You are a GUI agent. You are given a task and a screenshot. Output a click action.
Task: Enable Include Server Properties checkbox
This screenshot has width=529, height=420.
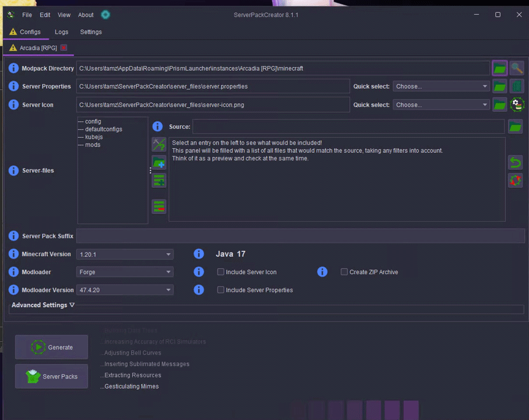pyautogui.click(x=220, y=290)
